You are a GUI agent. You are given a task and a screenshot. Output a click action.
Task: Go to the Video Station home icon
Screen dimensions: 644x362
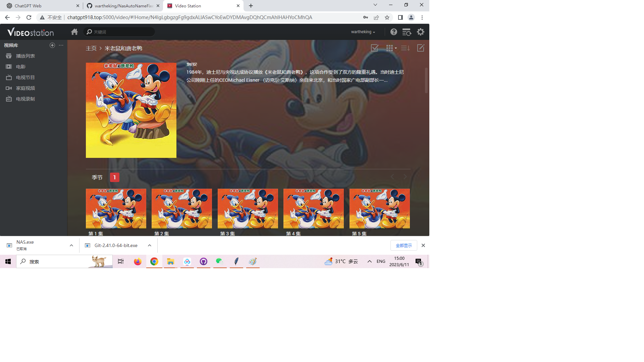point(74,32)
